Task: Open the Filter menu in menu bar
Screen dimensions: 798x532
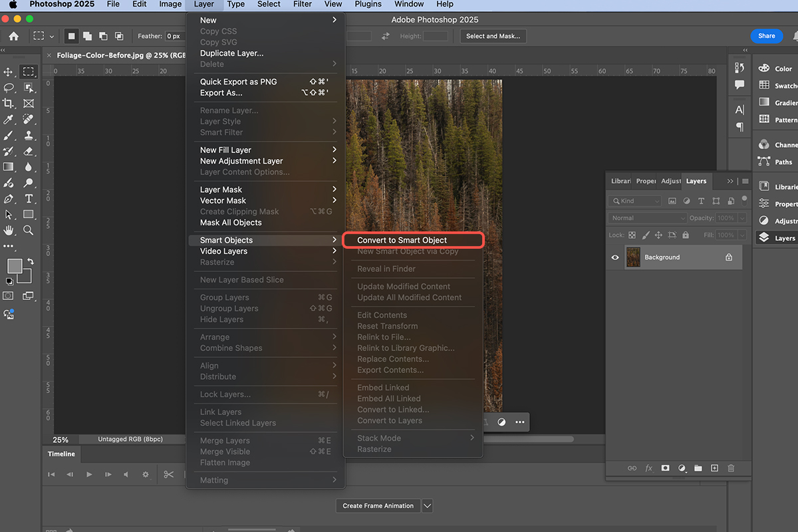Action: [303, 5]
